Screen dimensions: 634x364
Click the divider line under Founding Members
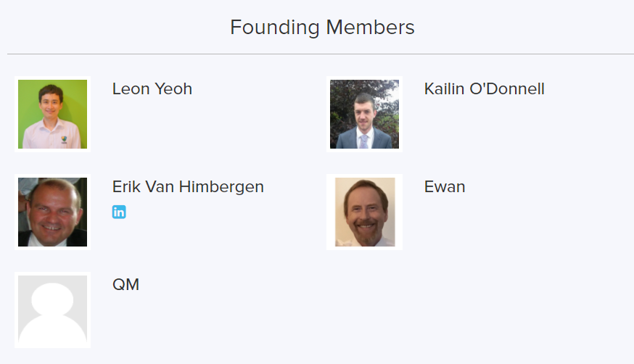[x=321, y=54]
